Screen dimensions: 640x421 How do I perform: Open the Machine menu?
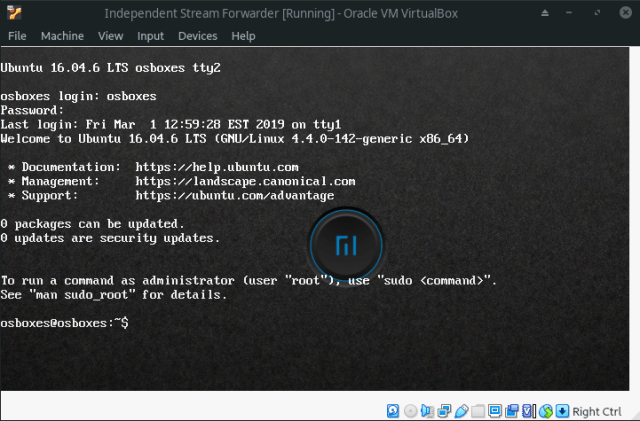pyautogui.click(x=62, y=36)
